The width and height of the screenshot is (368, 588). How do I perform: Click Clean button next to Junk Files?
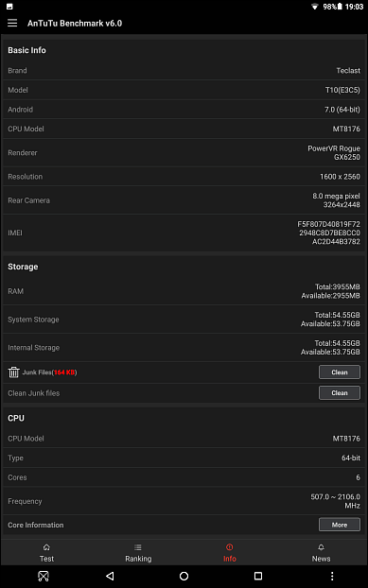coord(340,372)
